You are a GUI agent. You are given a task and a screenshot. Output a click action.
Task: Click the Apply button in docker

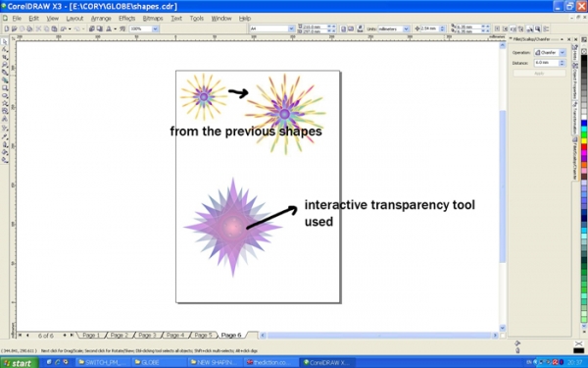pyautogui.click(x=539, y=74)
